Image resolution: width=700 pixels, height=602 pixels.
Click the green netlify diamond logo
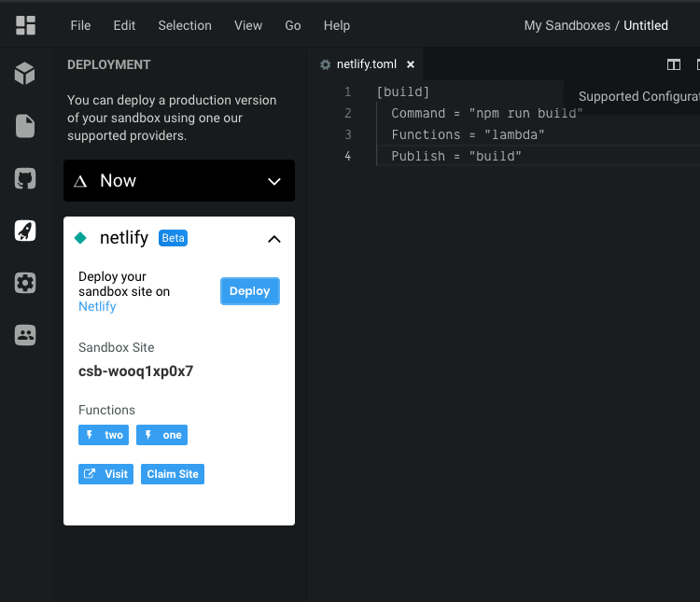[x=80, y=238]
